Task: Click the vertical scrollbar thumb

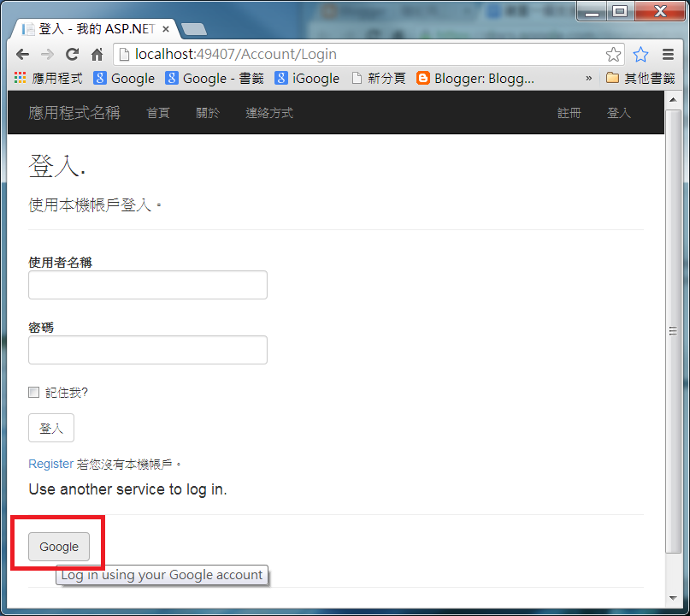Action: tap(673, 331)
